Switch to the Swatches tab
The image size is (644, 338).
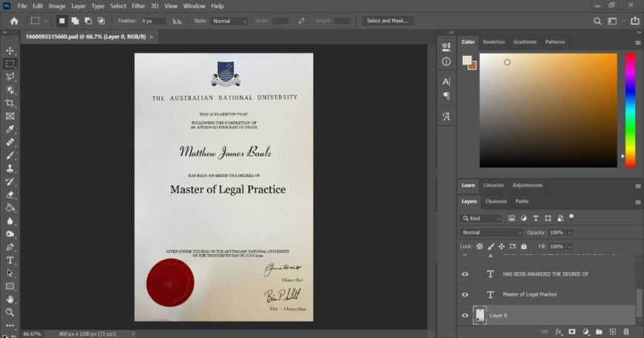click(493, 42)
